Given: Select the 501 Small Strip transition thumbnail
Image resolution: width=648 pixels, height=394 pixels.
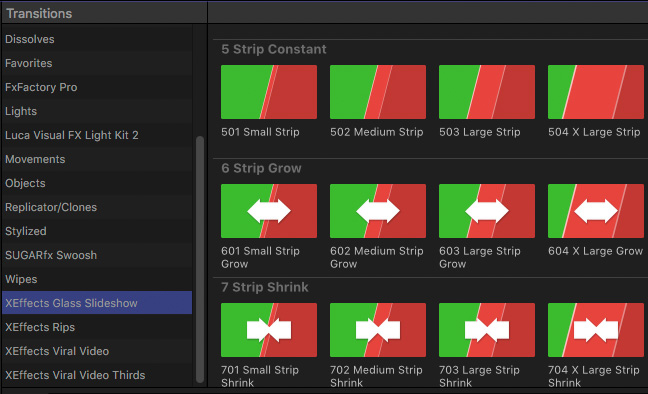Looking at the screenshot, I should [269, 92].
